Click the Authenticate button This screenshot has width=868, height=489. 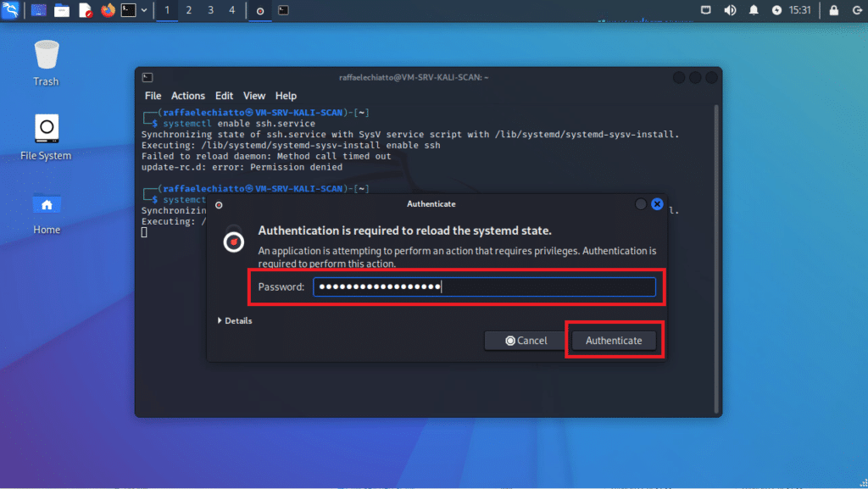614,340
